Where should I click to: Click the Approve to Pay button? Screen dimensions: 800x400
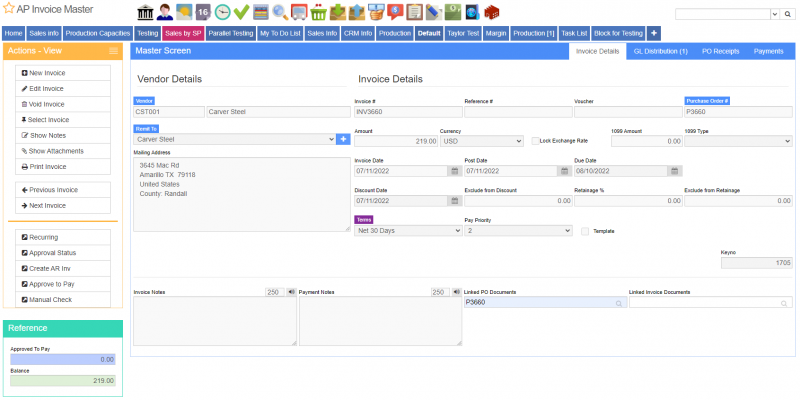coord(63,284)
